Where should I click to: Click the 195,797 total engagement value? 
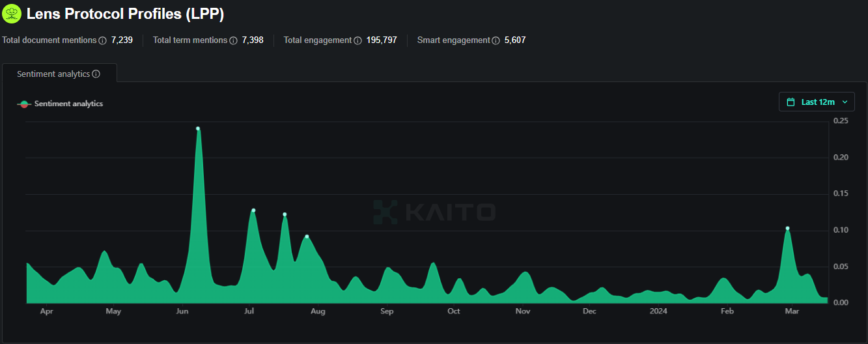point(382,40)
